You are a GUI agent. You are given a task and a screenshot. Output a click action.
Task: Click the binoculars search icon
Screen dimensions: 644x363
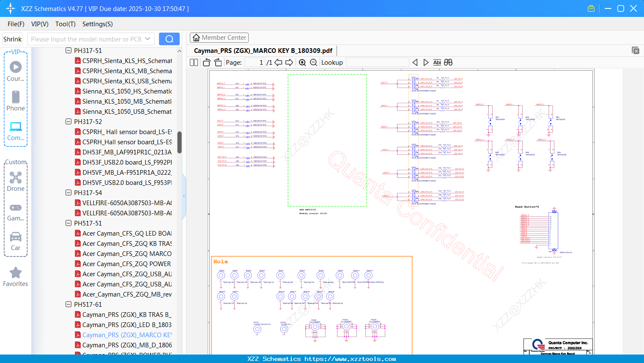tap(448, 62)
